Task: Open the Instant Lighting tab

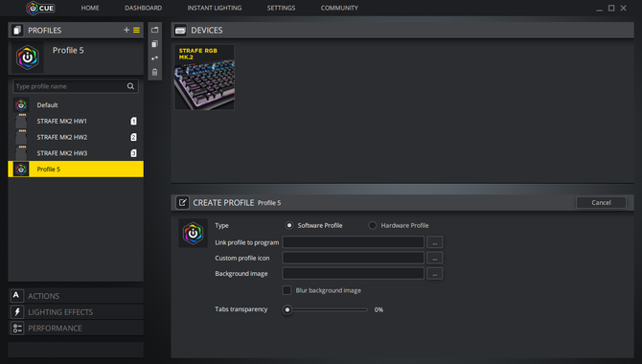Action: coord(215,8)
